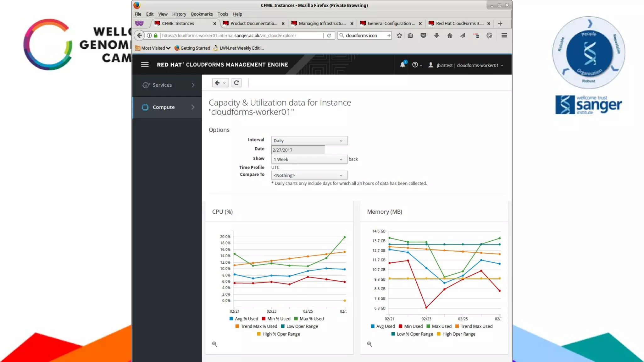Zoom into the Memory chart
Image resolution: width=644 pixels, height=362 pixels.
pyautogui.click(x=369, y=344)
